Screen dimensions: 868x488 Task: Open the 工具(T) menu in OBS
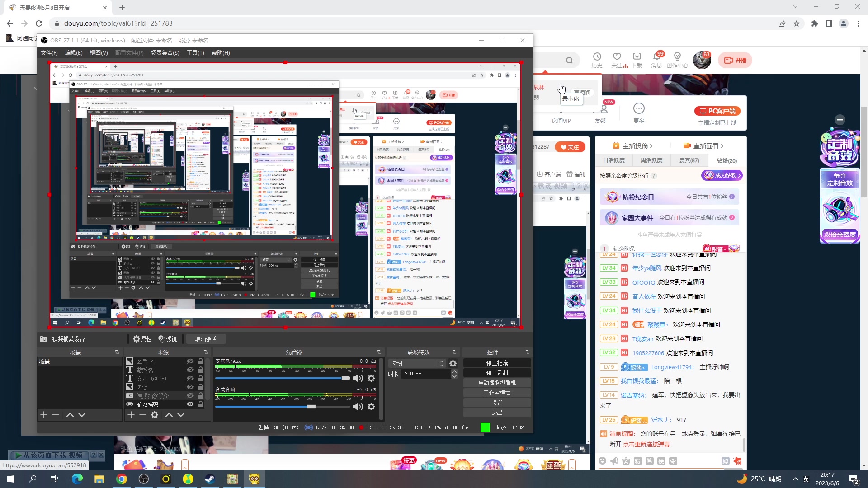[x=195, y=52]
